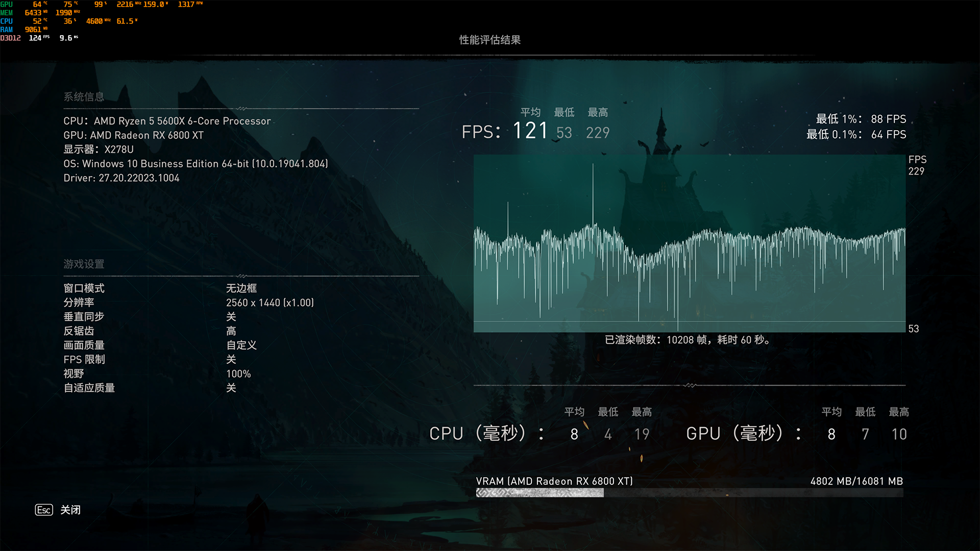Select the 系统信息 section header
This screenshot has height=551, width=980.
coord(84,96)
